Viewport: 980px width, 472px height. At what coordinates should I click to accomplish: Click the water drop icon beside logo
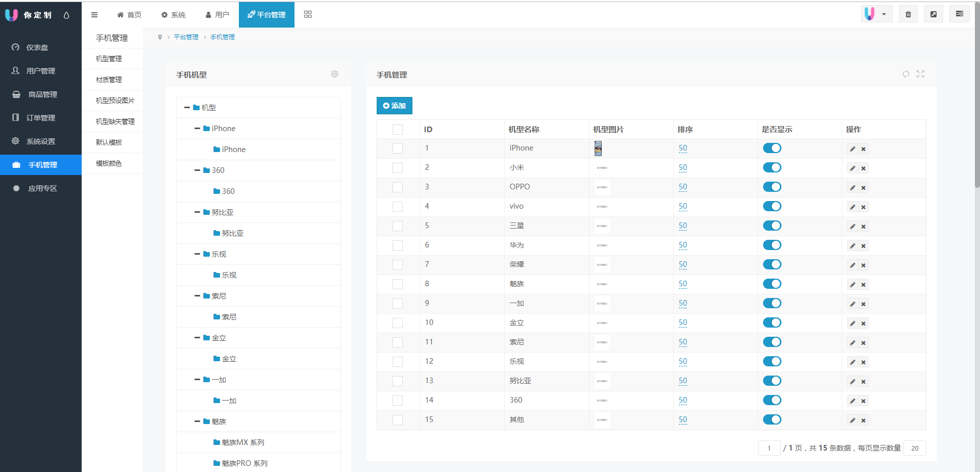(x=66, y=15)
